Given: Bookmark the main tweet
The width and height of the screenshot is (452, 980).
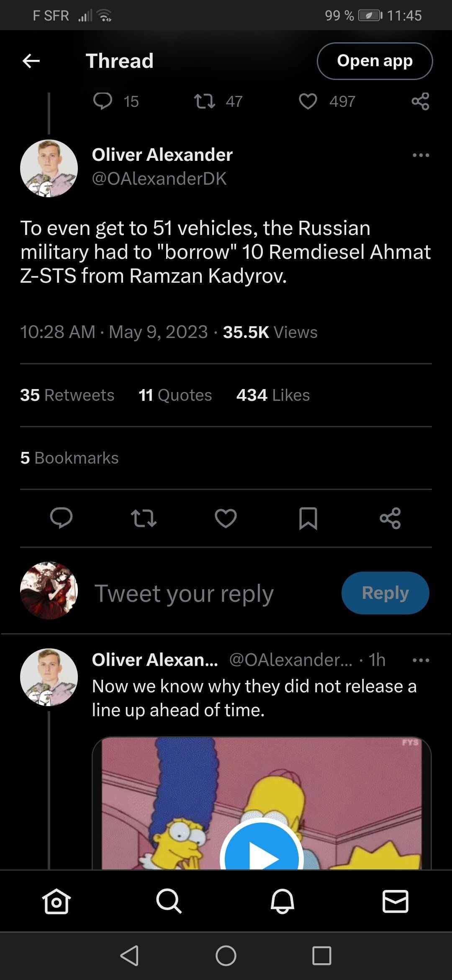Looking at the screenshot, I should point(308,518).
